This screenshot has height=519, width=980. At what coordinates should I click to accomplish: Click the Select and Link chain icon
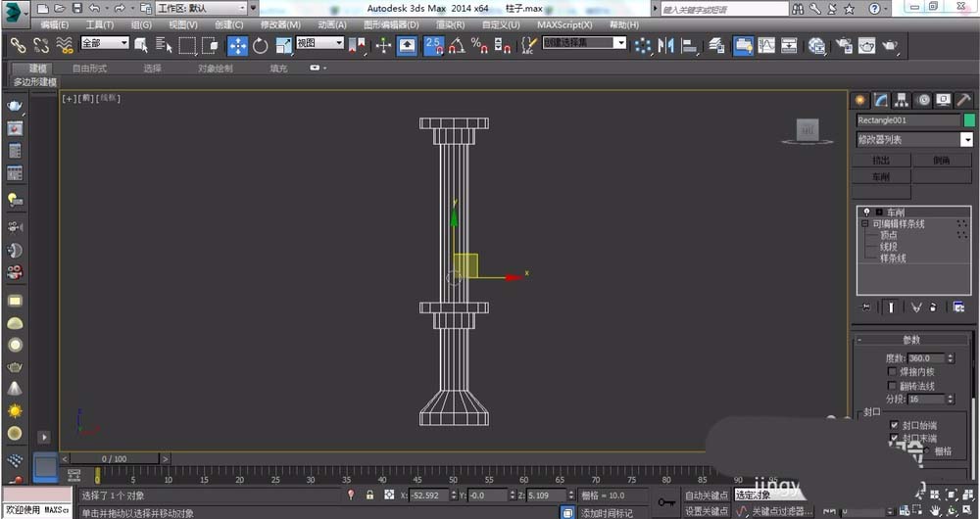coord(18,45)
